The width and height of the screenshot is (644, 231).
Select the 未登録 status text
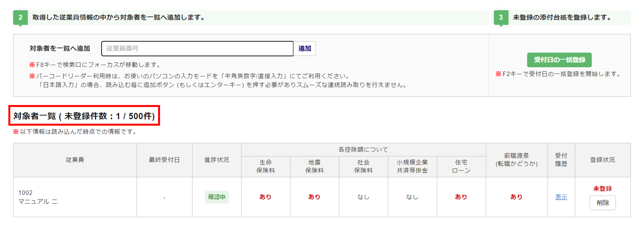(602, 189)
